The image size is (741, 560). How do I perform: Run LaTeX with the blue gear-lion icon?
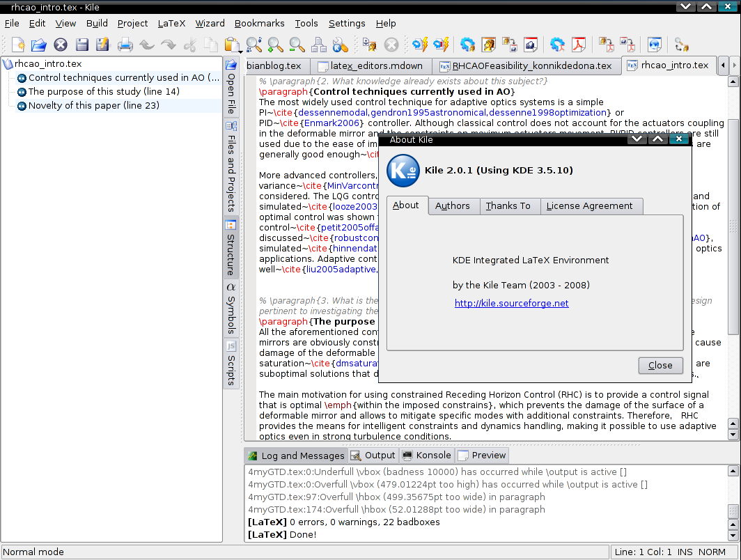pos(467,45)
